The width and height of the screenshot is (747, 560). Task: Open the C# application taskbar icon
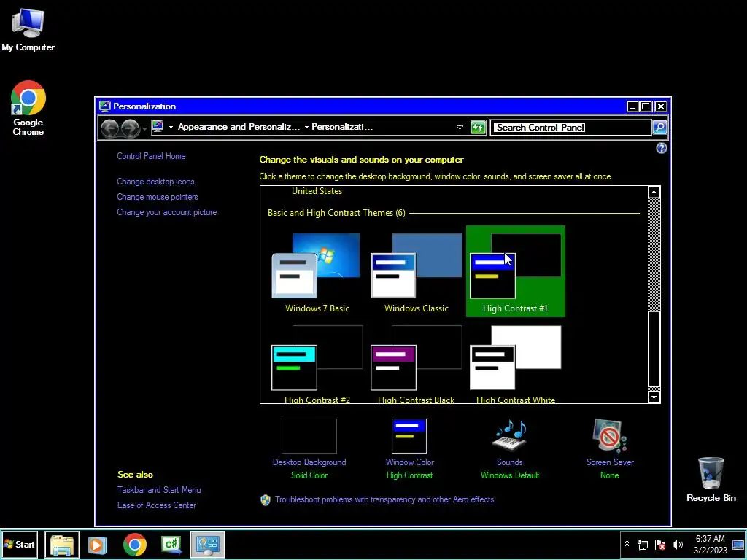[171, 545]
